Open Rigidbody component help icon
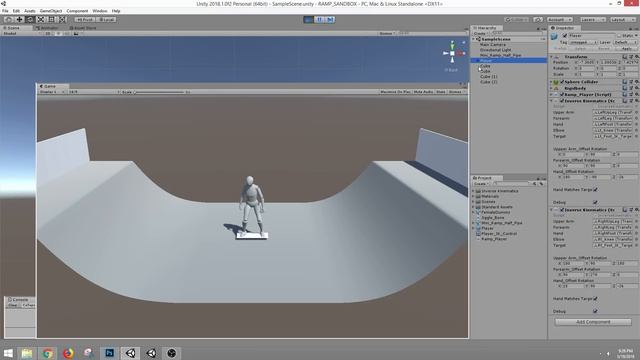The image size is (640, 360). pyautogui.click(x=625, y=88)
